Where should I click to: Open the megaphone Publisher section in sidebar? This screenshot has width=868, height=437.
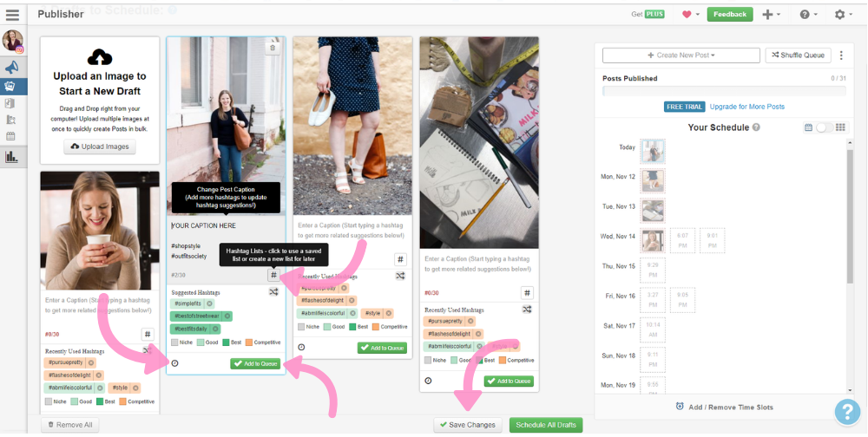(x=11, y=68)
